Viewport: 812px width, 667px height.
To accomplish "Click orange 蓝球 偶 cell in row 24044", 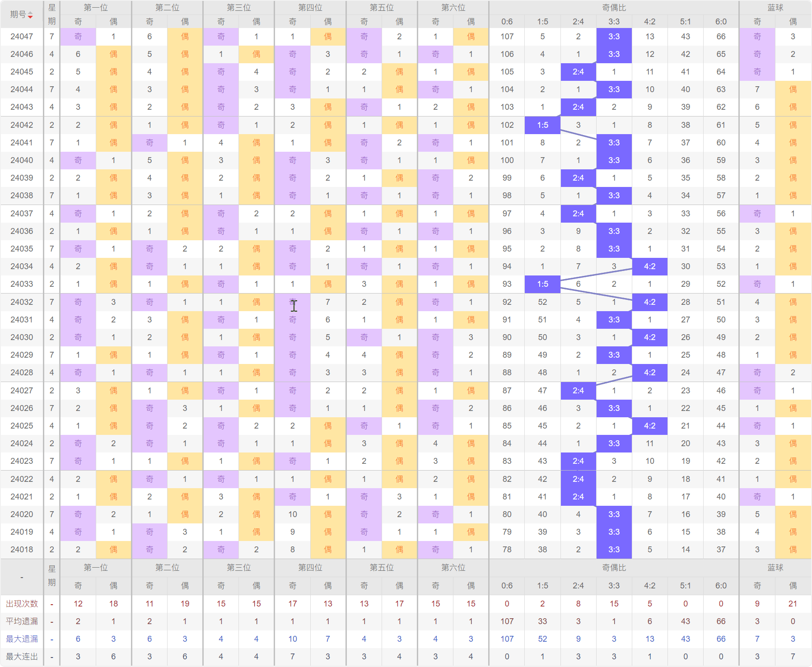I will pos(793,89).
